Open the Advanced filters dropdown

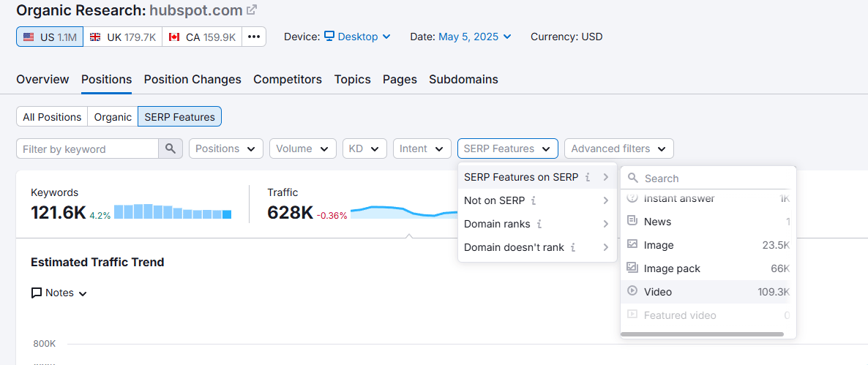point(619,148)
